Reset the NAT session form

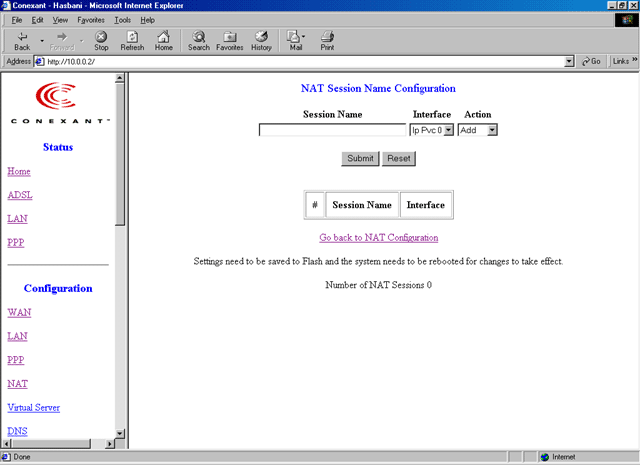399,158
